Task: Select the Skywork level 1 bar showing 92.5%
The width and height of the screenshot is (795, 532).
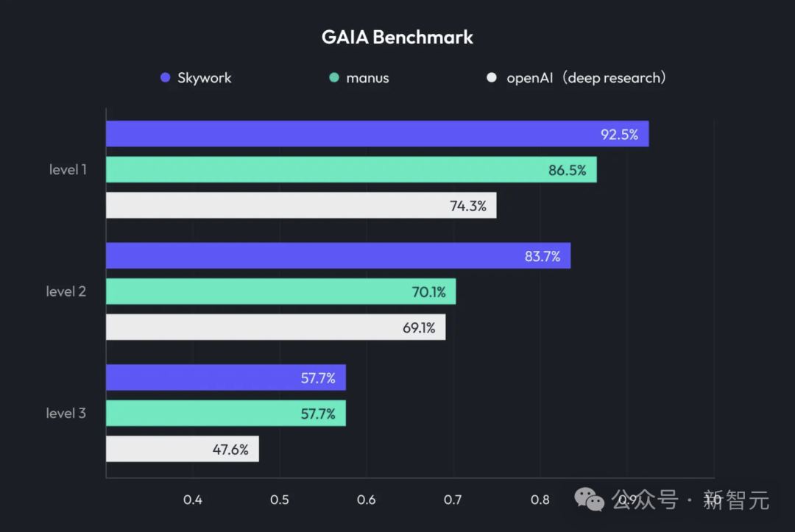Action: 377,134
